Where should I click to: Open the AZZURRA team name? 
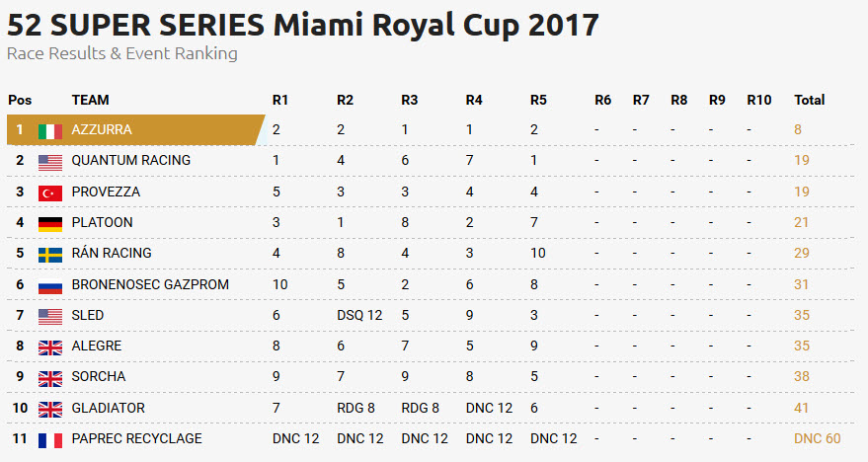click(102, 129)
